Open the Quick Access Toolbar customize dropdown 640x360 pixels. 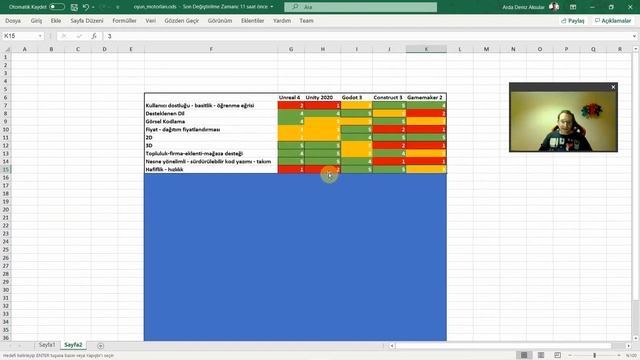pyautogui.click(x=118, y=7)
